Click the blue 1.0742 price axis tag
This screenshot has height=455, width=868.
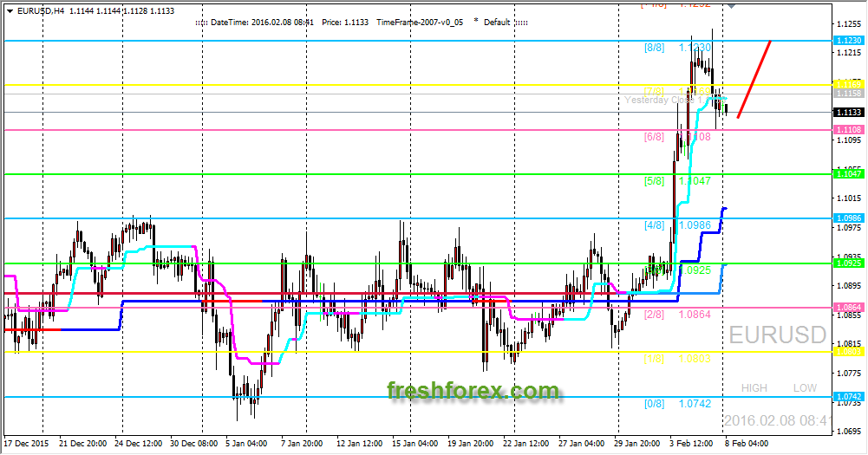pyautogui.click(x=848, y=396)
